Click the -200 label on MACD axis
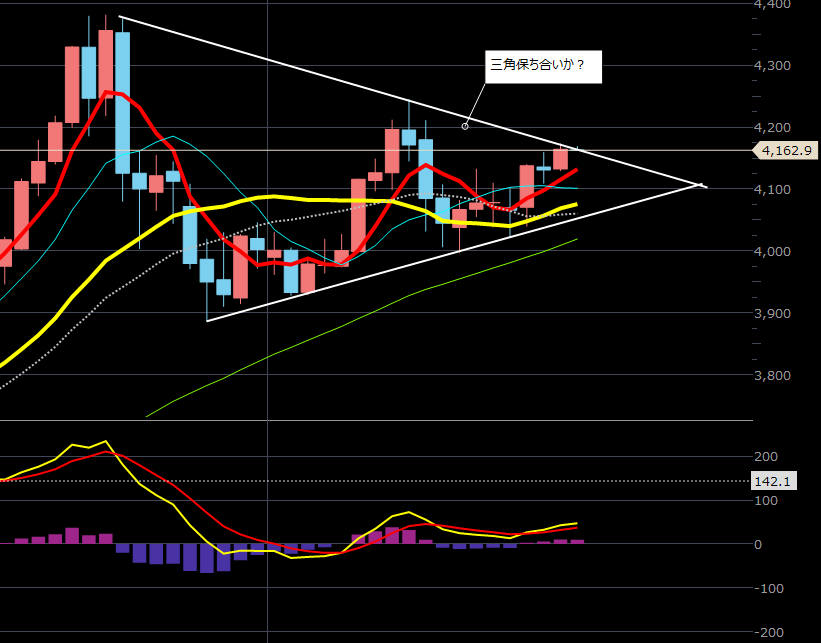821x643 pixels. pos(770,633)
